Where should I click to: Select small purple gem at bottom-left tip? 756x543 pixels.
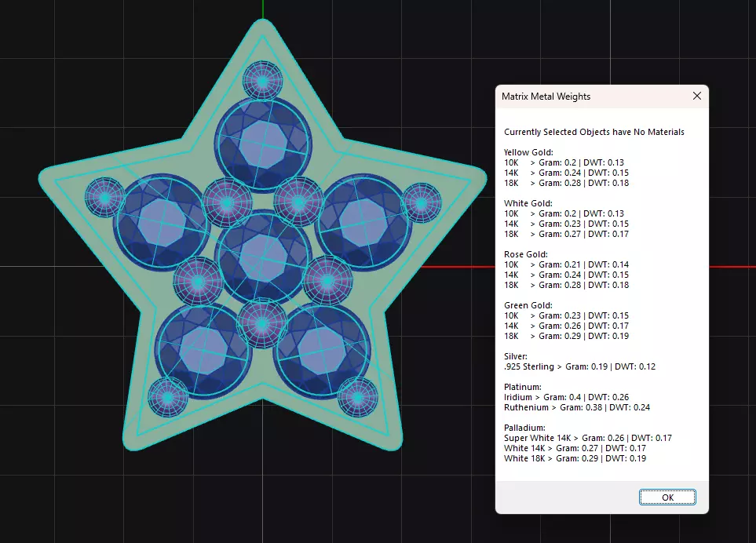167,398
